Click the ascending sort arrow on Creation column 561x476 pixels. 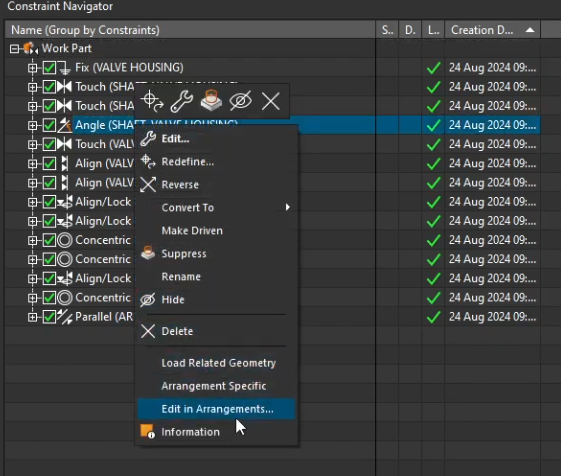tap(530, 30)
